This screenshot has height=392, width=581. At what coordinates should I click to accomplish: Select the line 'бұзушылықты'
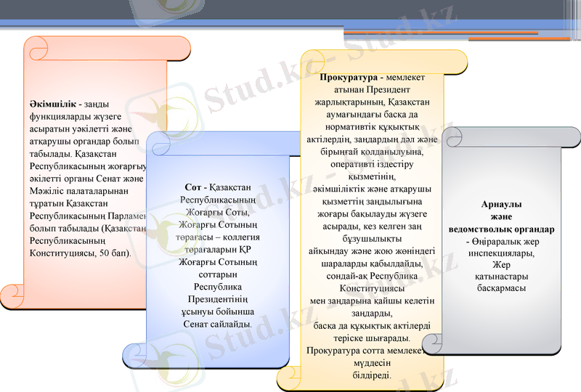point(372,239)
